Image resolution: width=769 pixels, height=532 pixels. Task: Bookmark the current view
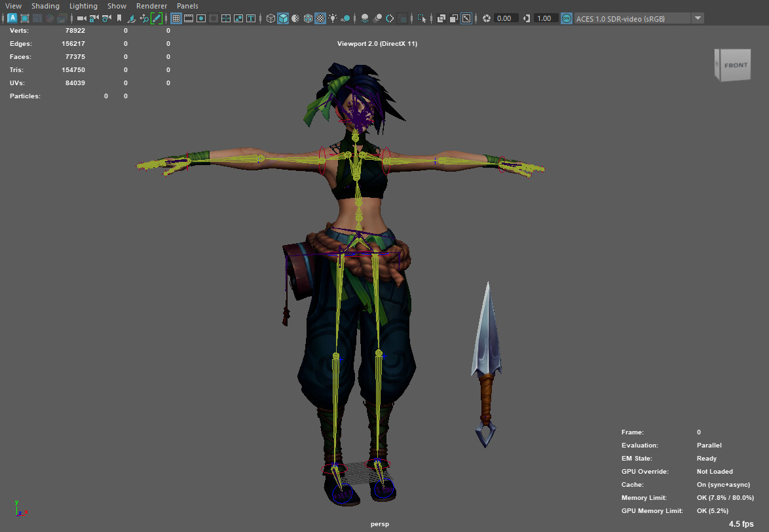coord(119,18)
